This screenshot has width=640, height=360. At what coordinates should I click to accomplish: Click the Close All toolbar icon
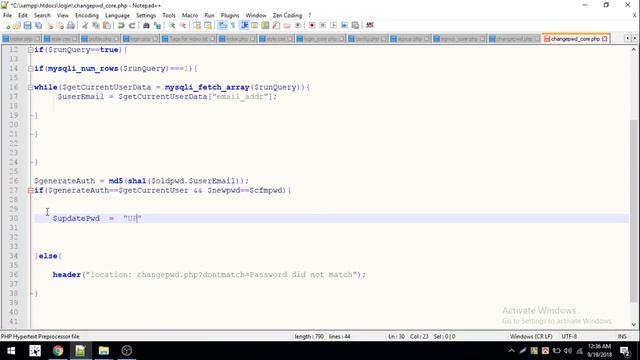click(60, 25)
